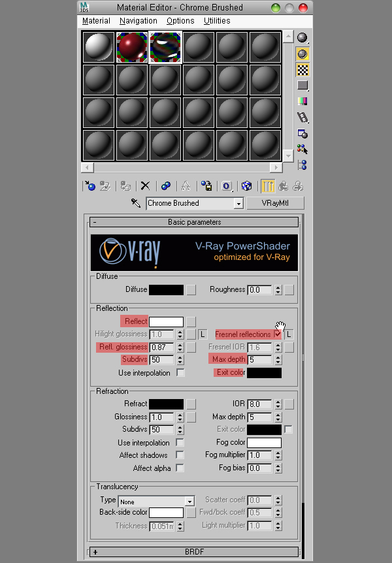Click Refl. glossiness spinner arrows
392x563 pixels.
tap(180, 347)
